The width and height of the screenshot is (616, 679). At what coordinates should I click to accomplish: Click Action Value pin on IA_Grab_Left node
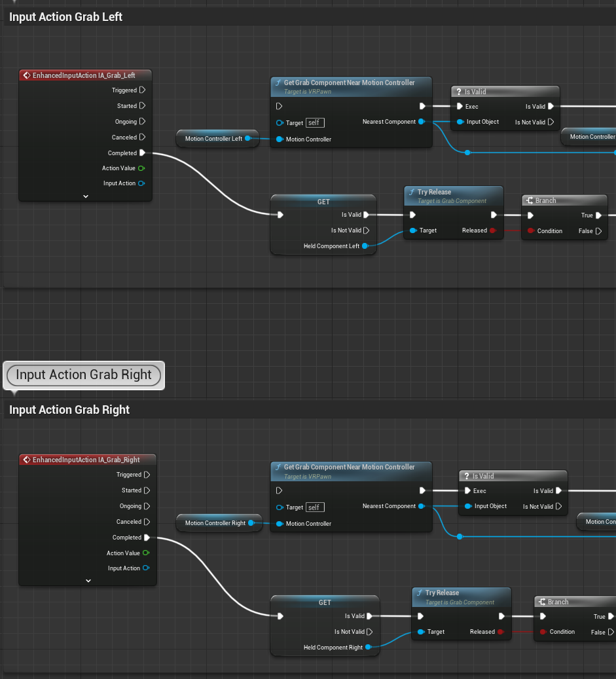tap(141, 168)
